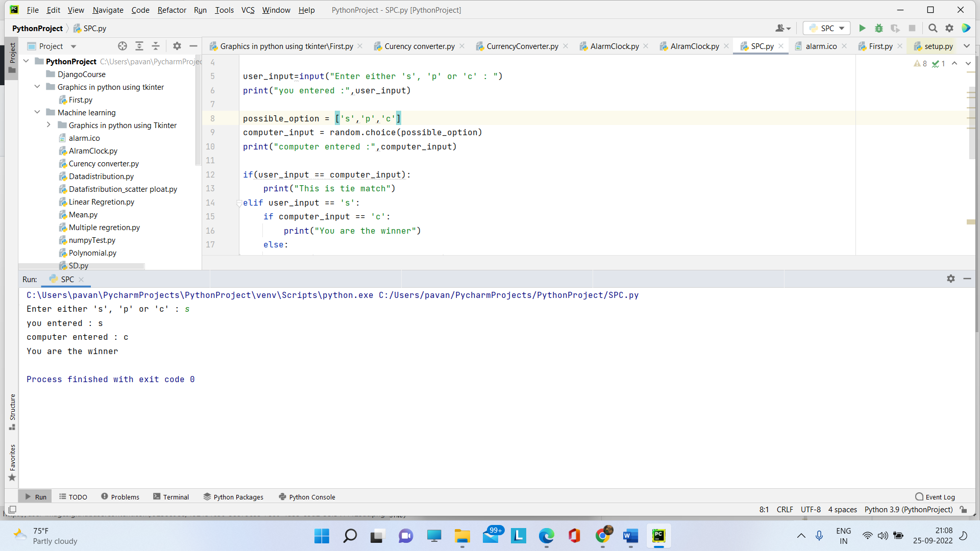Expand all project tree nodes icon
The height and width of the screenshot is (551, 980).
pyautogui.click(x=139, y=46)
